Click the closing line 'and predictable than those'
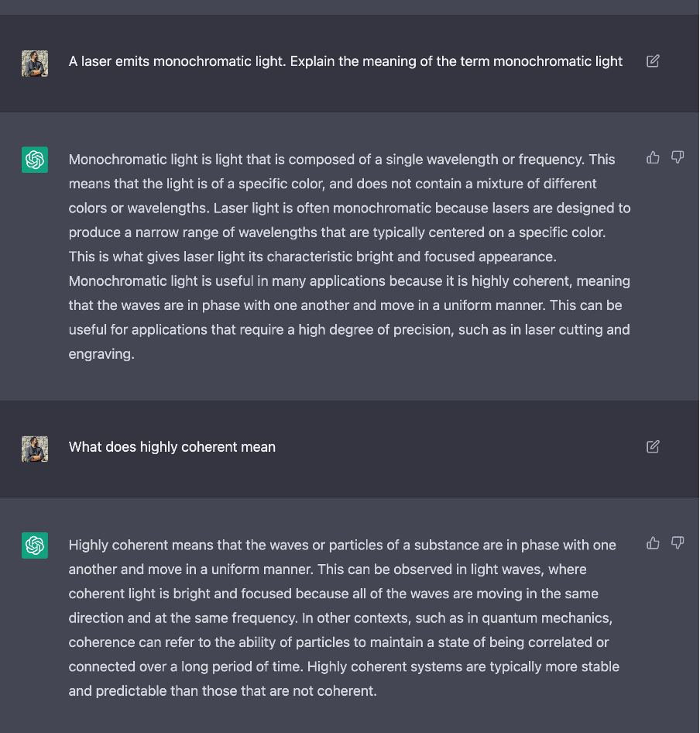Screen dimensions: 700x733 (223, 691)
